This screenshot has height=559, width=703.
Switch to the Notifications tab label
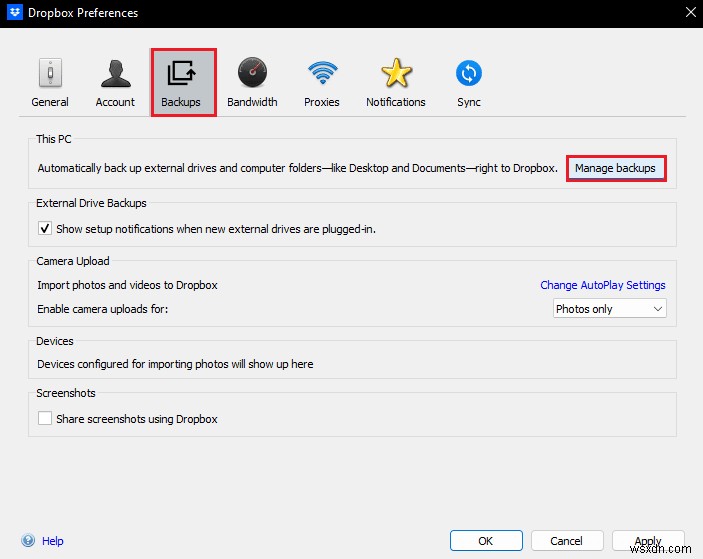tap(395, 102)
